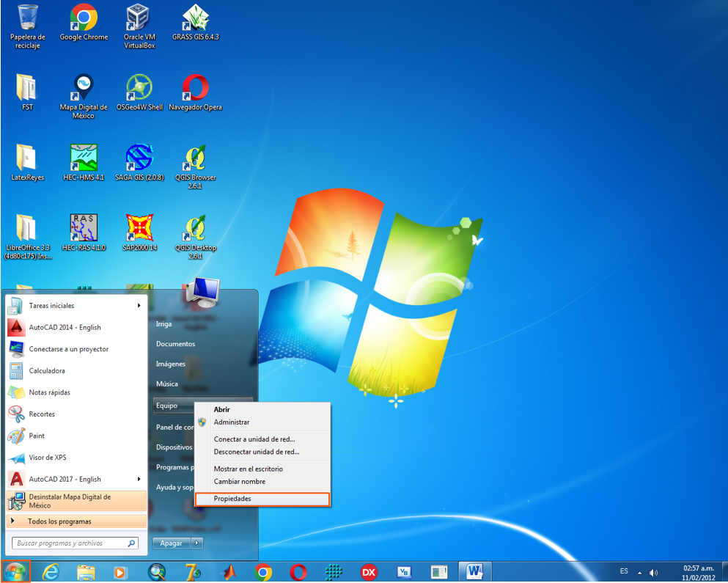This screenshot has height=583, width=728.
Task: Launch Navegador Opera from the desktop
Action: [x=194, y=88]
